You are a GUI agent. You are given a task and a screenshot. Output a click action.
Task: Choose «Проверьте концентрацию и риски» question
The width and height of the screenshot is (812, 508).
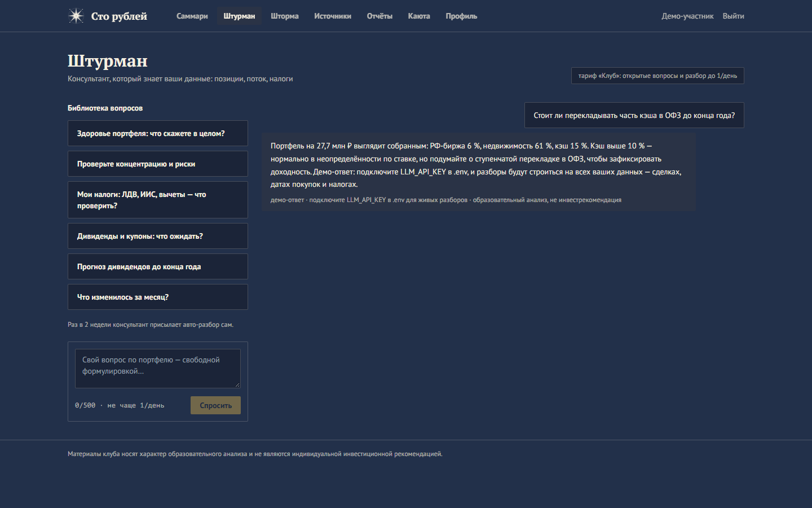158,164
